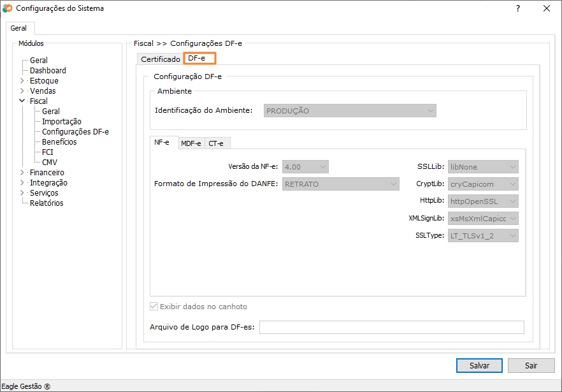The height and width of the screenshot is (392, 562).
Task: Open Relatórios in the modules tree
Action: coord(47,203)
